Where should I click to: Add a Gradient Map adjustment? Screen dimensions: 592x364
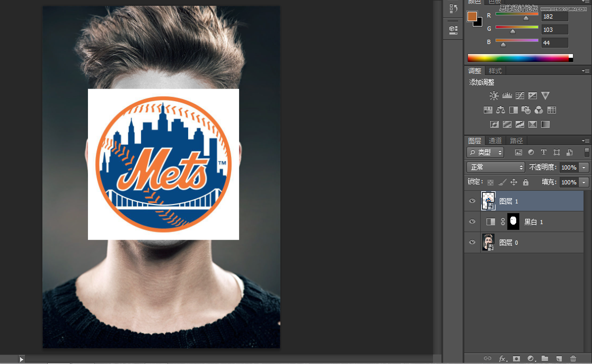[x=545, y=124]
